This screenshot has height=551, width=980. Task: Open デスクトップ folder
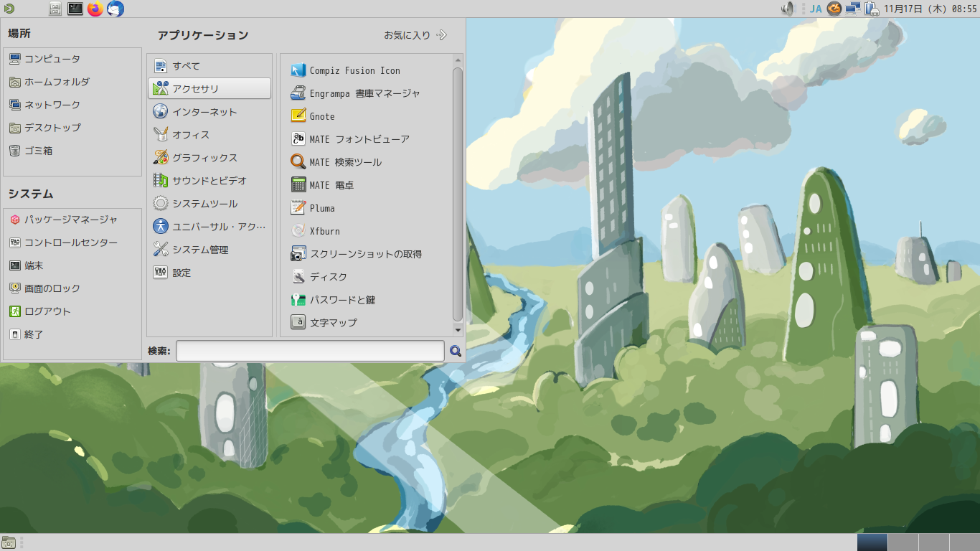click(72, 128)
